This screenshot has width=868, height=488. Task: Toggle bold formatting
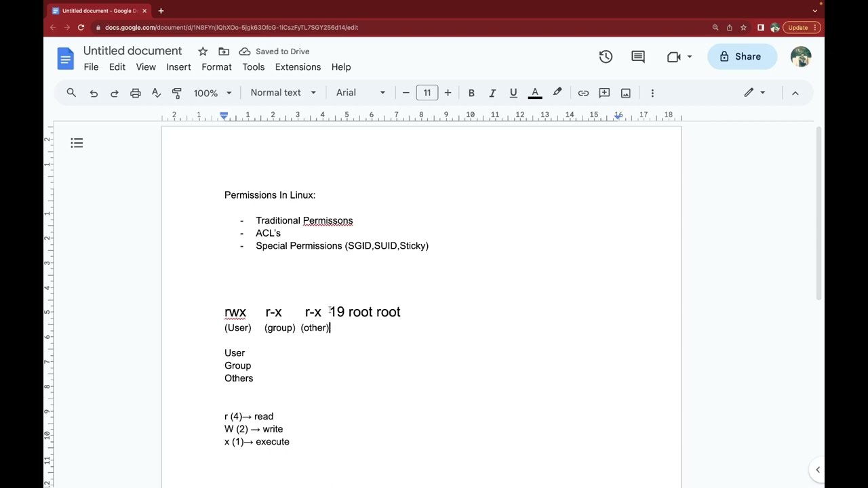pyautogui.click(x=471, y=93)
